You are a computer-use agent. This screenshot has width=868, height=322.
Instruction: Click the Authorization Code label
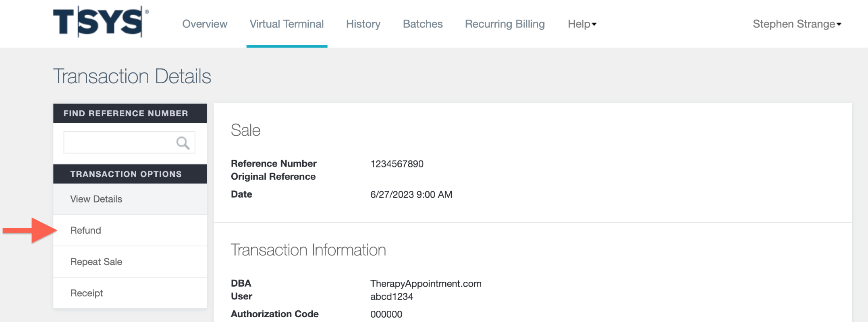[x=275, y=314]
